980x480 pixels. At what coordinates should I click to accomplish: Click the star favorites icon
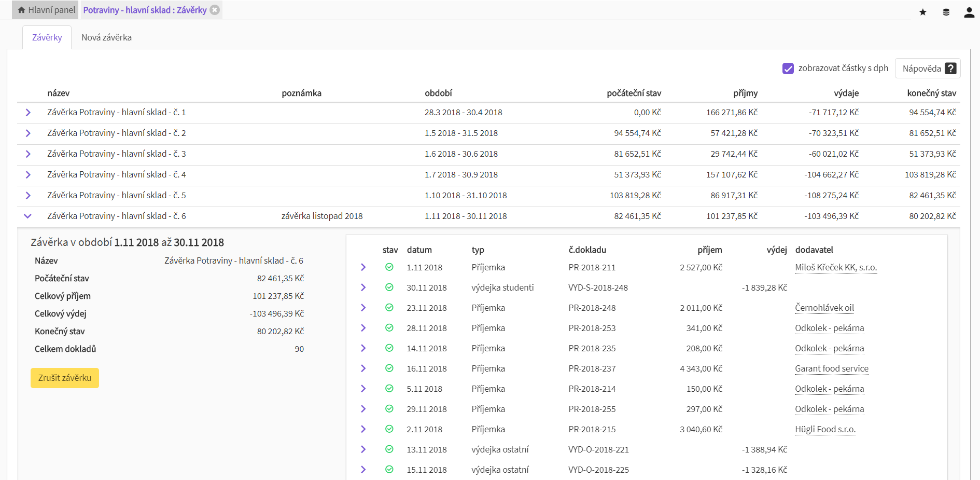pyautogui.click(x=922, y=12)
